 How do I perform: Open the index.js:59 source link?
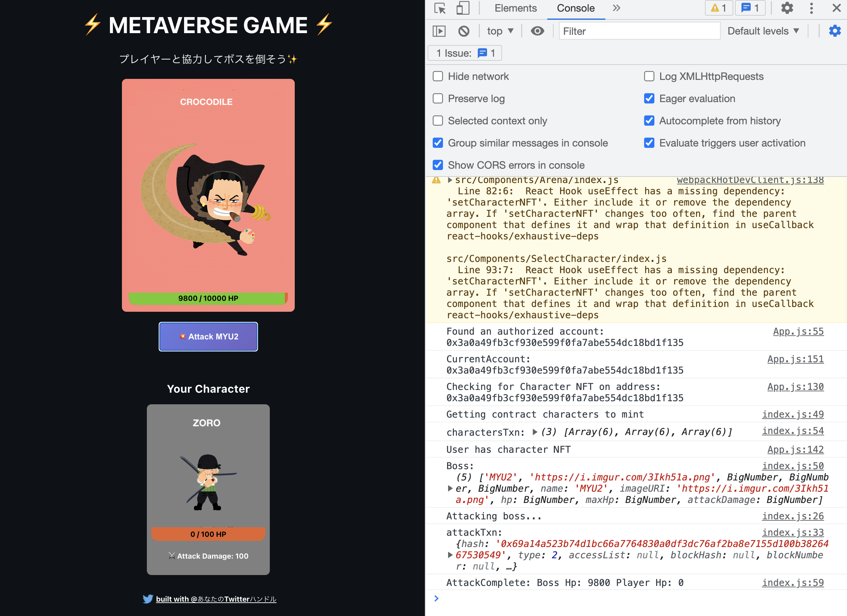click(793, 583)
